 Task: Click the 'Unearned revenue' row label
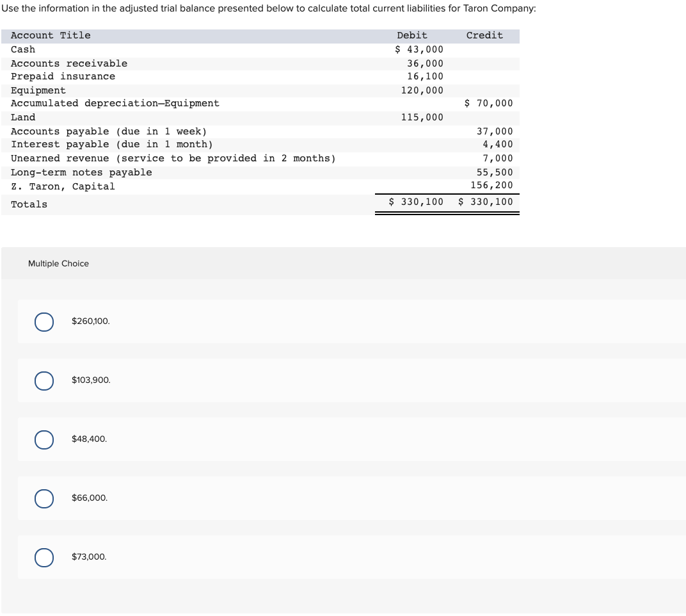pyautogui.click(x=173, y=159)
